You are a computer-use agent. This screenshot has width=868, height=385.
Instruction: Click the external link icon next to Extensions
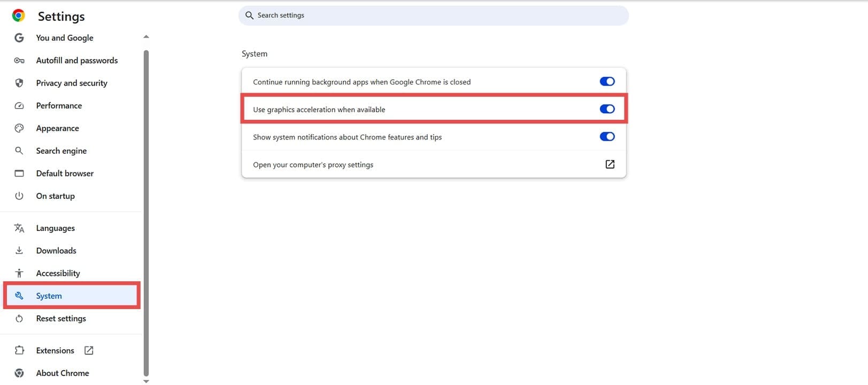tap(89, 350)
